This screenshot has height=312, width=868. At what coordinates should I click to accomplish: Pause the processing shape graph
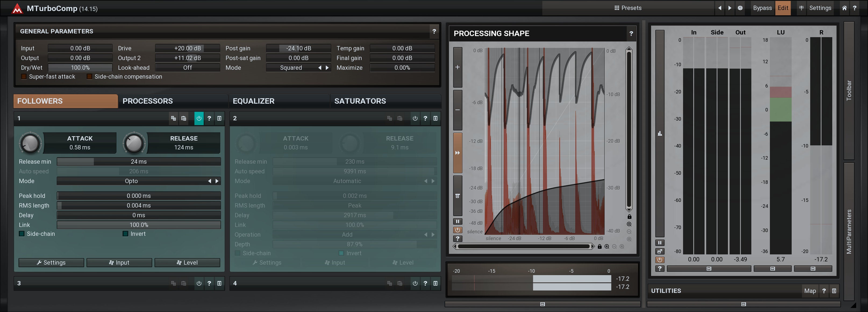coord(457,222)
